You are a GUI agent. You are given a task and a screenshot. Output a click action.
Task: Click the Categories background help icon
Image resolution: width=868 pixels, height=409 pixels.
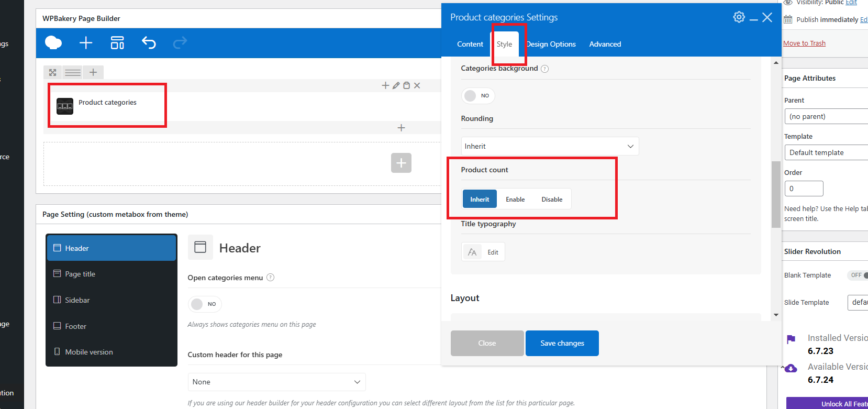pos(544,69)
